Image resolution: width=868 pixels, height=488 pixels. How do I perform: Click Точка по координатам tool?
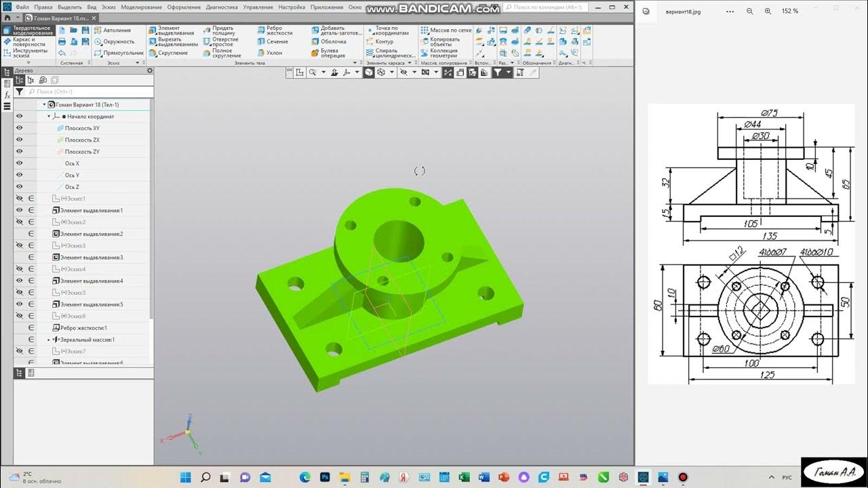387,30
